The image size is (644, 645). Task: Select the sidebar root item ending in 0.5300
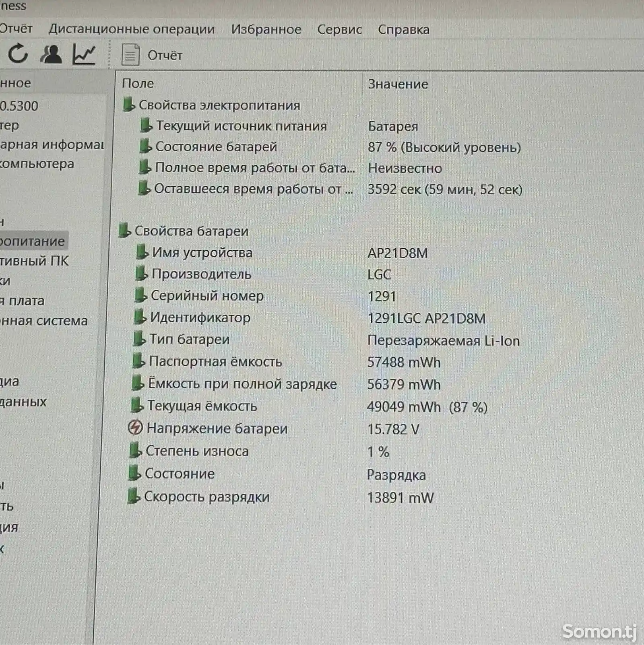[19, 106]
